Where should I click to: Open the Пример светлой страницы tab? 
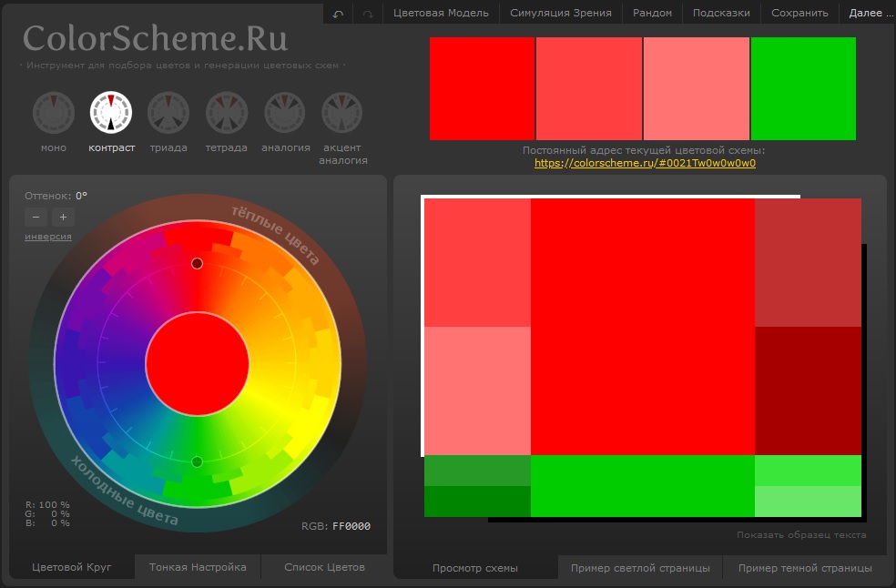pyautogui.click(x=640, y=568)
